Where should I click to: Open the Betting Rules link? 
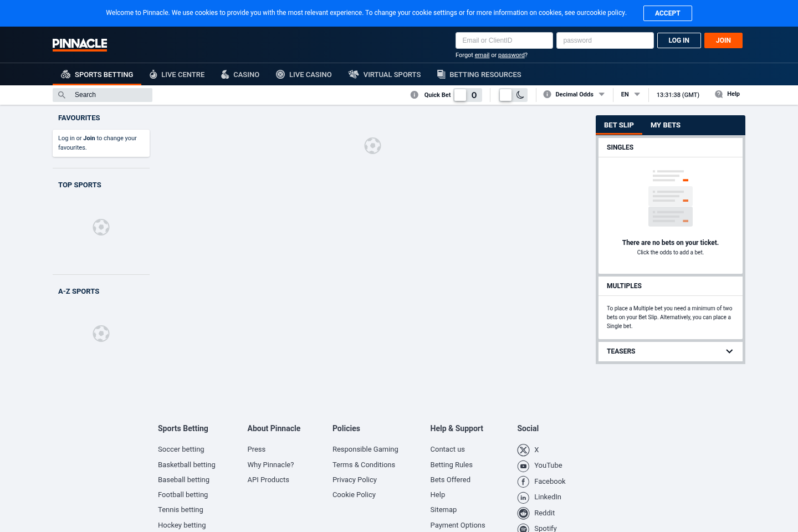(x=452, y=465)
